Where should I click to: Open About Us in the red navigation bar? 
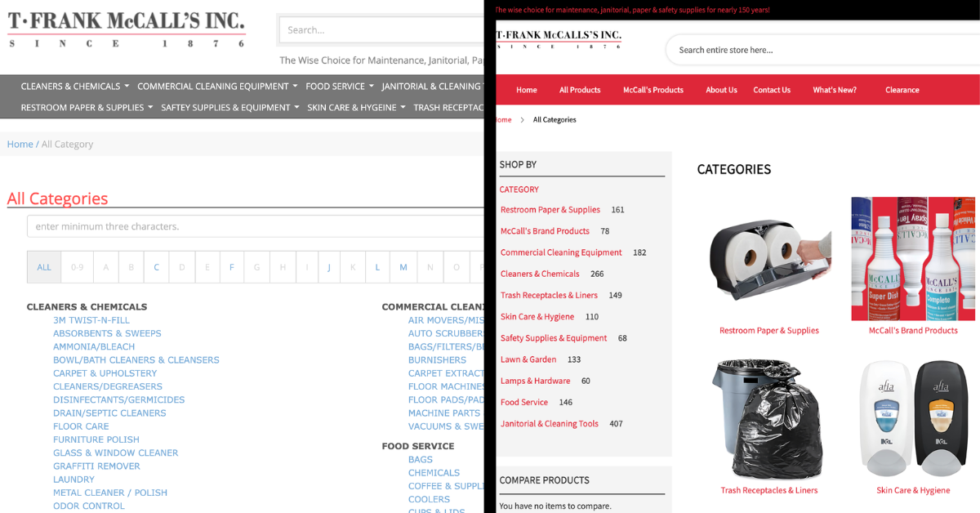[721, 90]
